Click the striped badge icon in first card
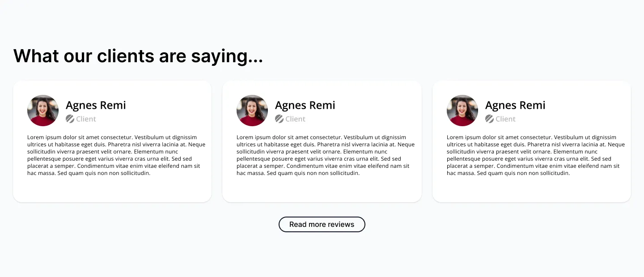Image resolution: width=644 pixels, height=277 pixels. [x=70, y=119]
